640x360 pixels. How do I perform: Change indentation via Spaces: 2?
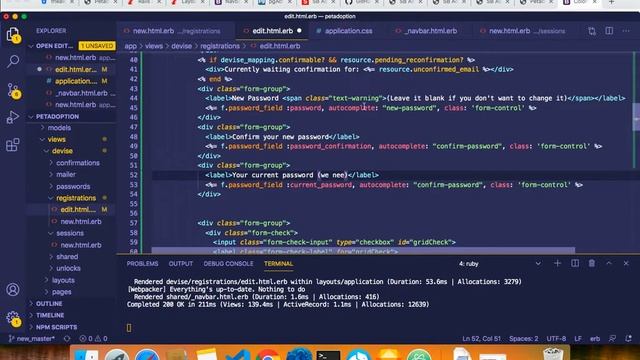(524, 338)
